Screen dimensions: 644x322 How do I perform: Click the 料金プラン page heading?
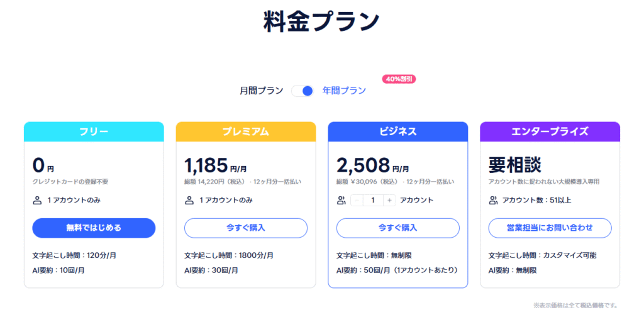321,21
